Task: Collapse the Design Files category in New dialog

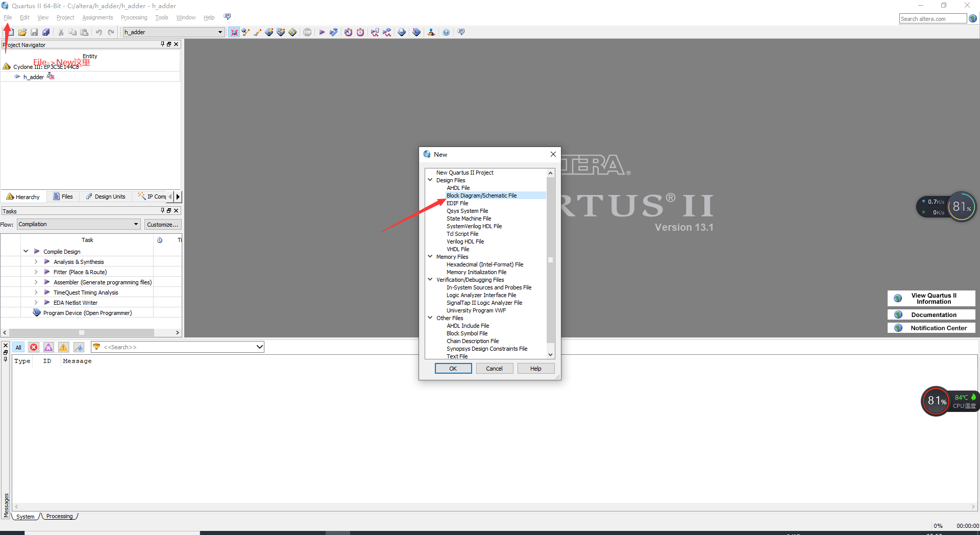Action: [430, 180]
